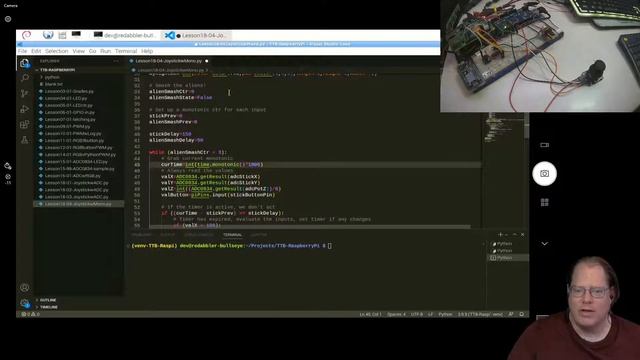Open Lesson16-01 ADCwRGB.py file
The height and width of the screenshot is (360, 640).
[x=73, y=176]
